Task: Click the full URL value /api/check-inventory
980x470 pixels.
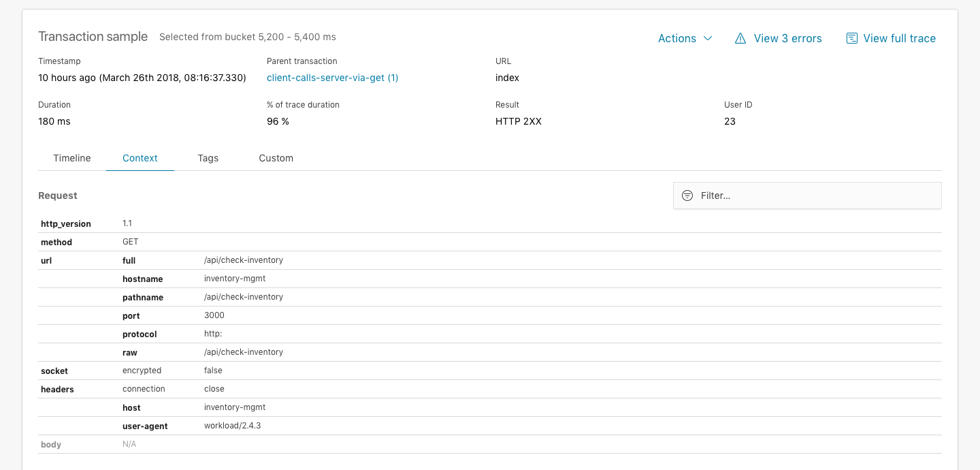Action: coord(242,260)
